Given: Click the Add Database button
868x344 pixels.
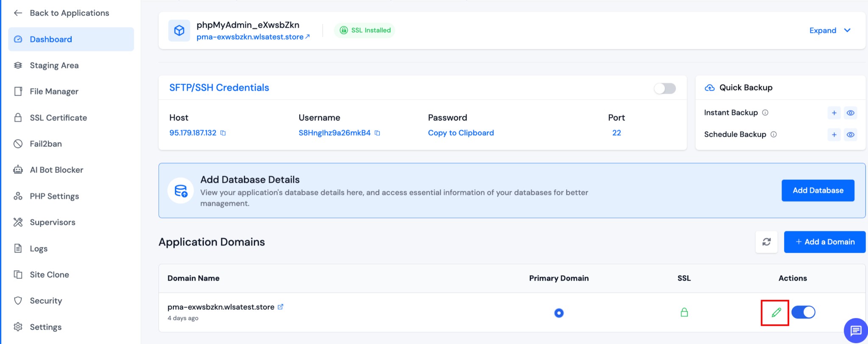Looking at the screenshot, I should [818, 190].
